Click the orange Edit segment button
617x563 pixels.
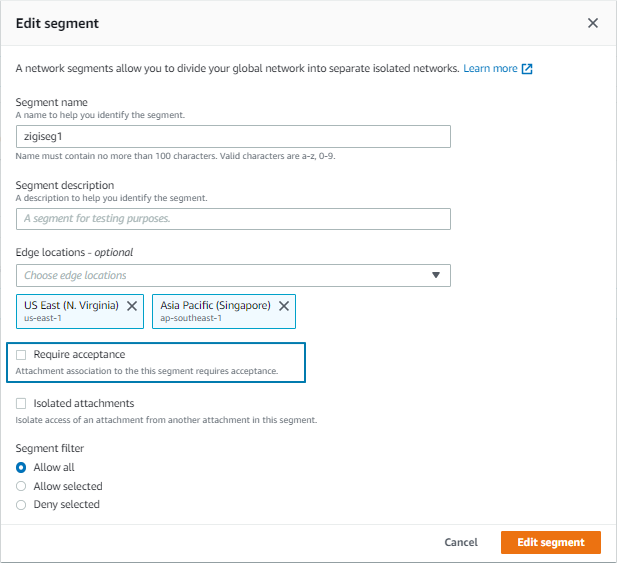[550, 542]
